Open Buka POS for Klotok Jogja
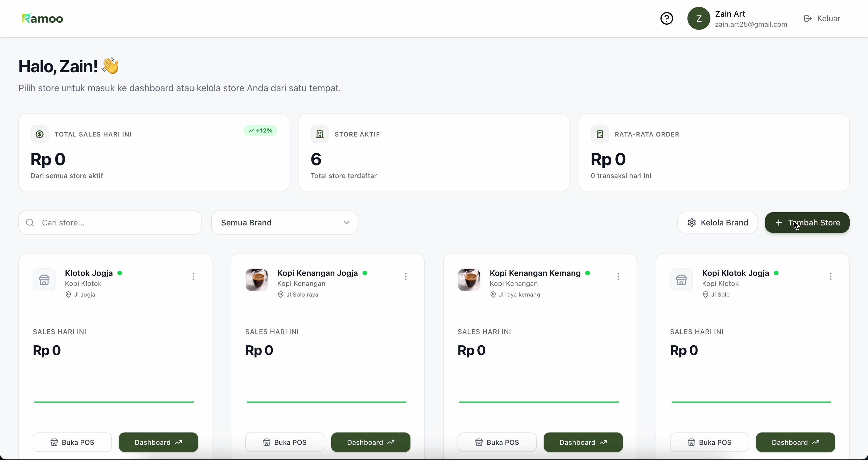The width and height of the screenshot is (868, 460). [72, 442]
